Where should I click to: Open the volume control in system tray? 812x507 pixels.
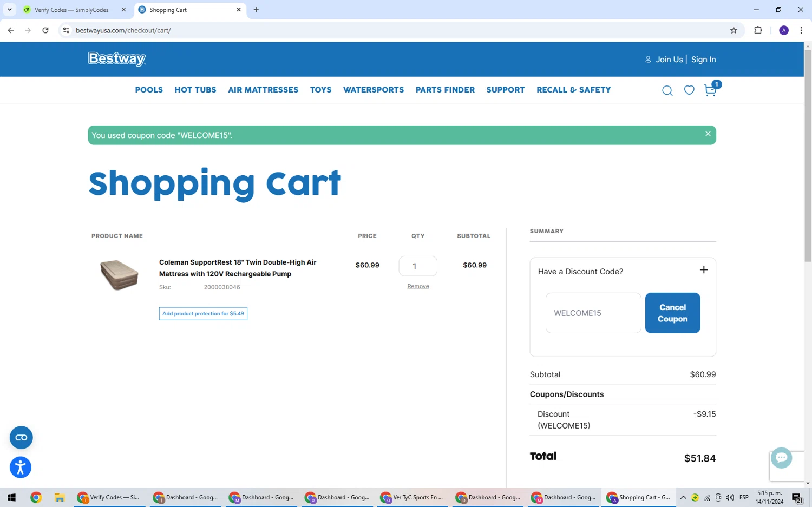click(x=730, y=497)
